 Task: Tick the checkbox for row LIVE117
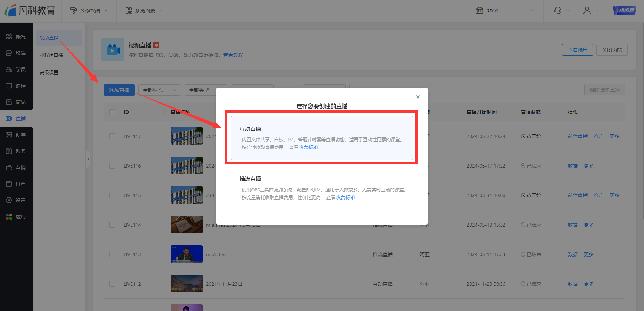point(112,136)
